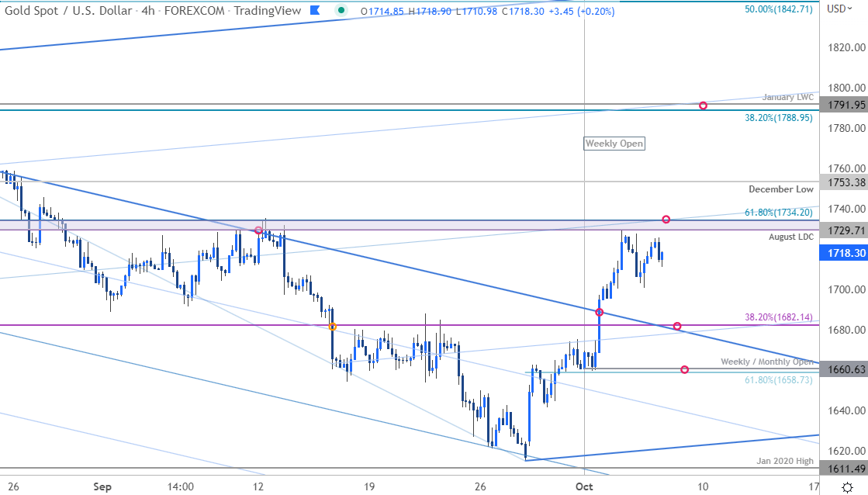Click the Weekly / Monthly Open annotation

767,362
